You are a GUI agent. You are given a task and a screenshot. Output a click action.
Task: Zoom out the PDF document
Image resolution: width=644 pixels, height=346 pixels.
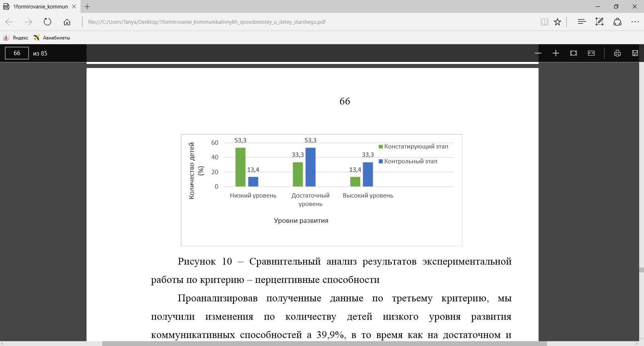(x=538, y=53)
